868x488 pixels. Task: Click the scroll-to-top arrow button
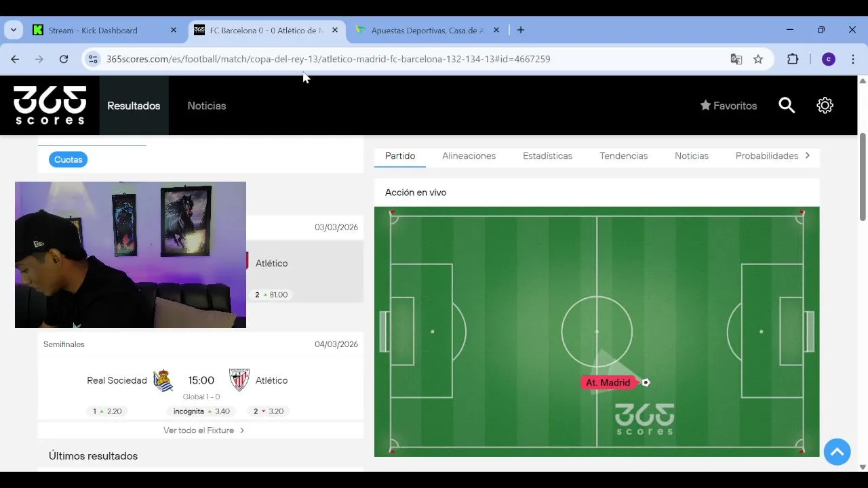tap(837, 451)
